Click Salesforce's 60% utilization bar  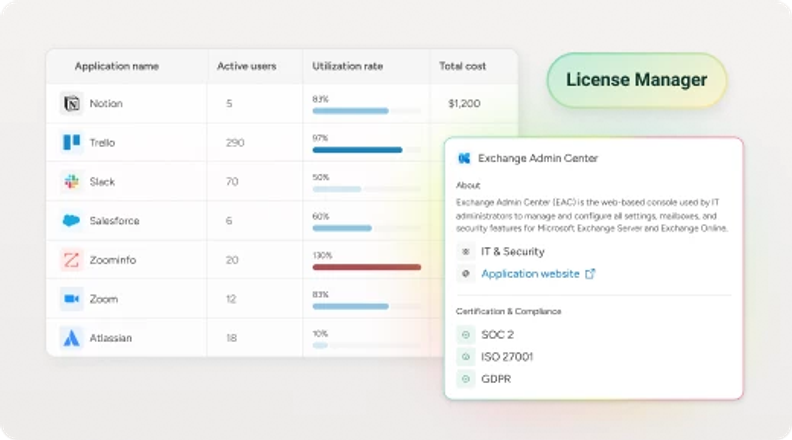(x=367, y=228)
